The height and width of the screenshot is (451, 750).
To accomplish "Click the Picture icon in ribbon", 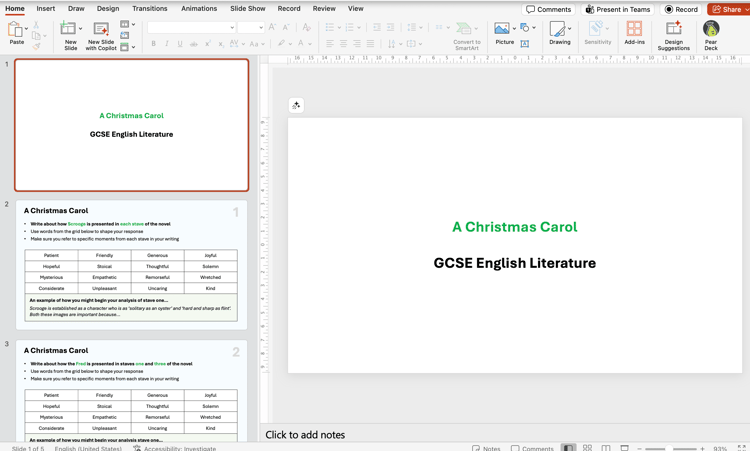I will 502,29.
